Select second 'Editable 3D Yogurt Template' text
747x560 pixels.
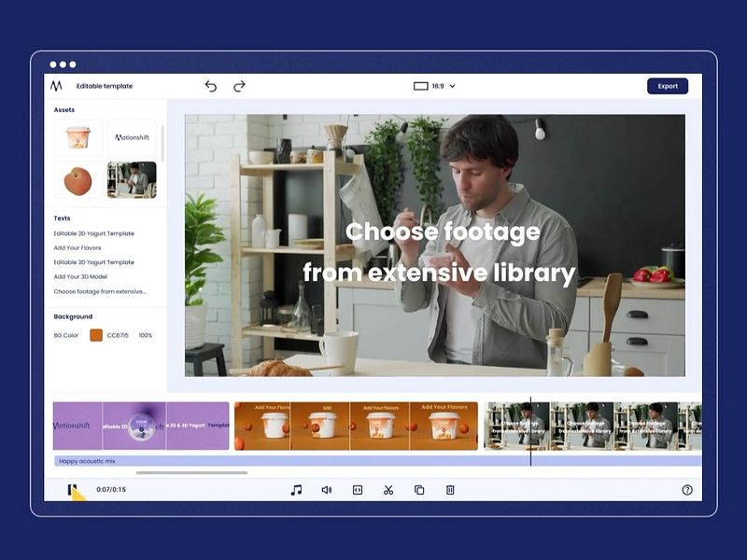(x=94, y=262)
